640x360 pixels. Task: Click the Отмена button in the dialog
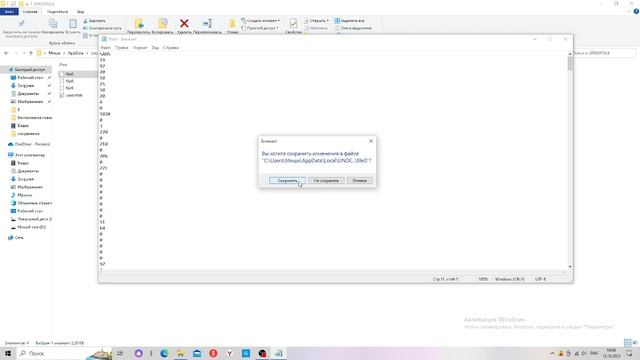click(x=360, y=180)
